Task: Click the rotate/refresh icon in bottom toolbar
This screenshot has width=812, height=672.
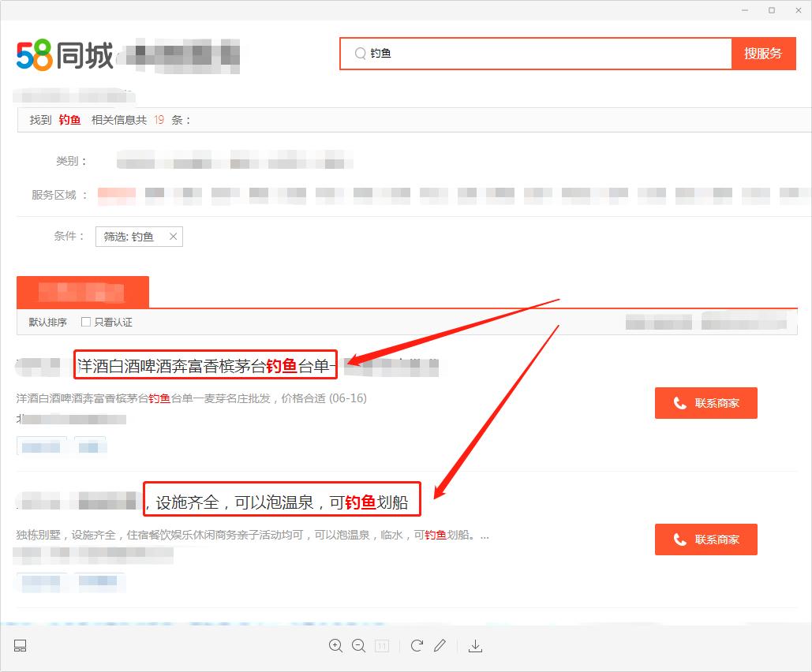Action: 417,645
